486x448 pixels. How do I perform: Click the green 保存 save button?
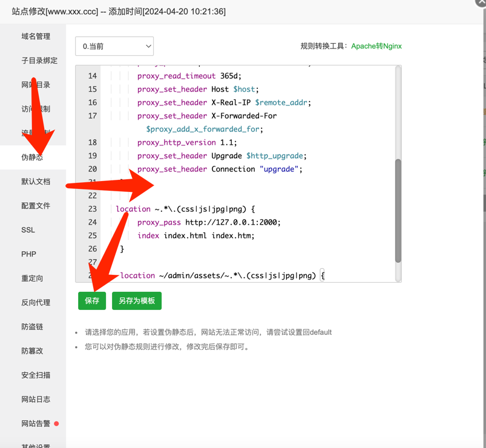click(x=92, y=301)
